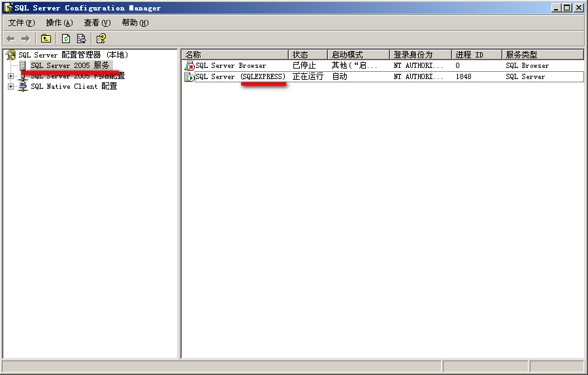Click the root configuration manager tree icon
Image resolution: width=588 pixels, height=375 pixels.
click(x=11, y=55)
